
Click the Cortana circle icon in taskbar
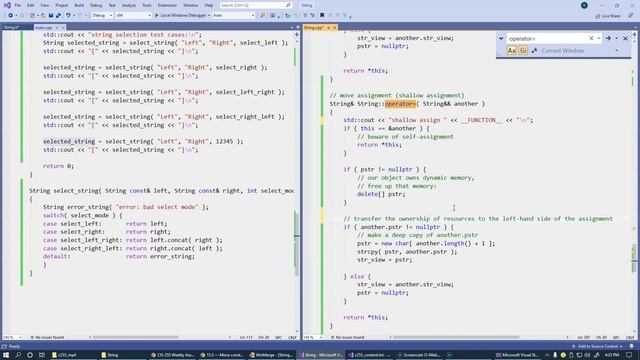[x=30, y=355]
